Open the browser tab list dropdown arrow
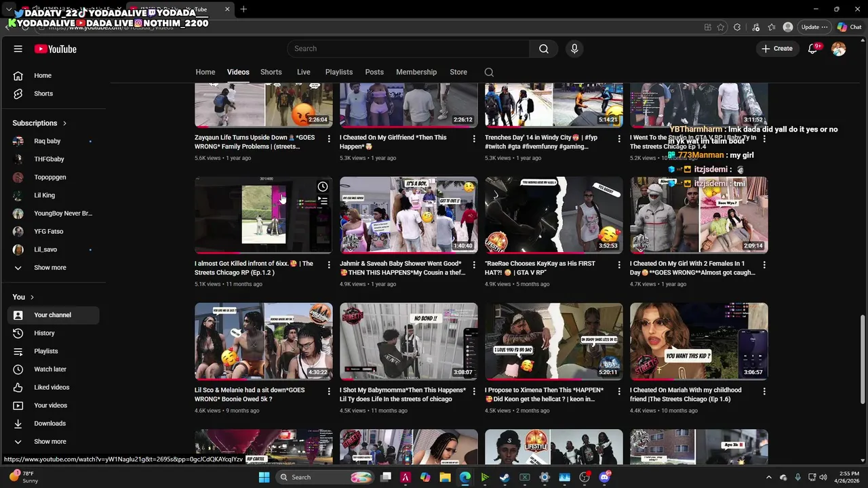 (8, 9)
